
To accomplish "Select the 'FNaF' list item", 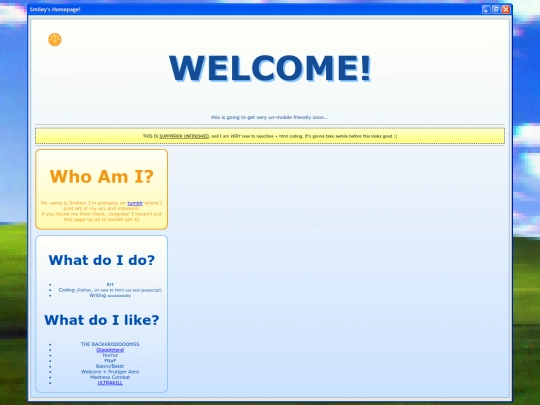I will [110, 361].
